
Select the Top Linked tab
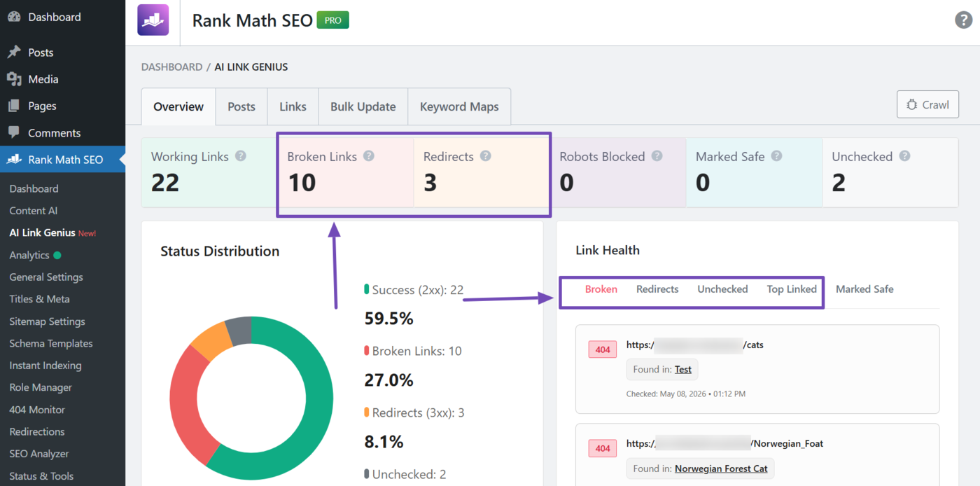click(792, 289)
